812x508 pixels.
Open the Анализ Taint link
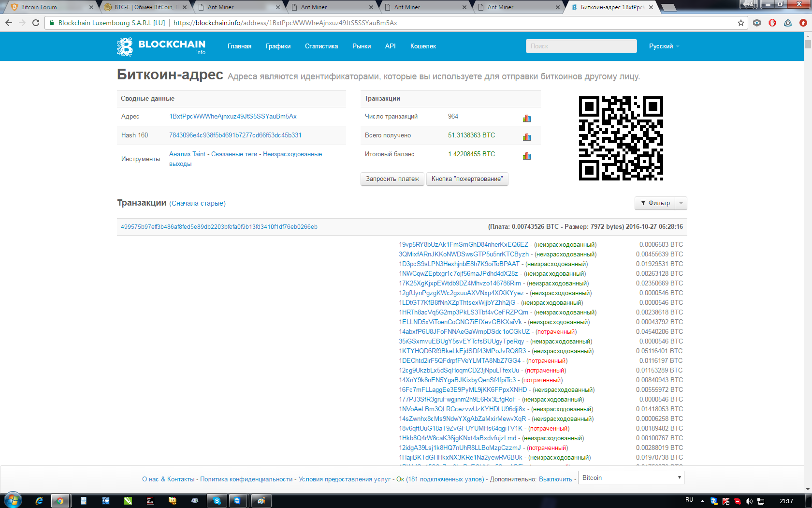tap(187, 154)
